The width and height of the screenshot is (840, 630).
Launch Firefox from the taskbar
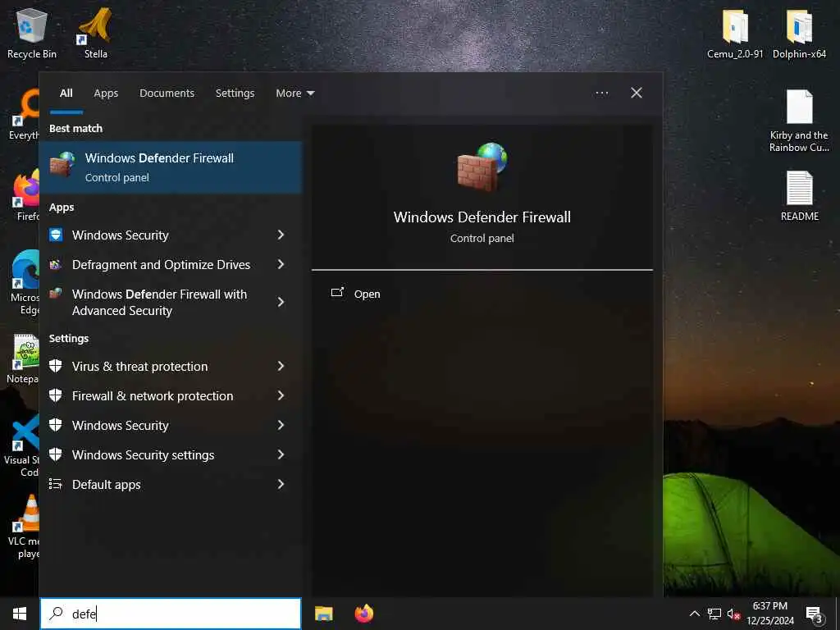pos(363,614)
